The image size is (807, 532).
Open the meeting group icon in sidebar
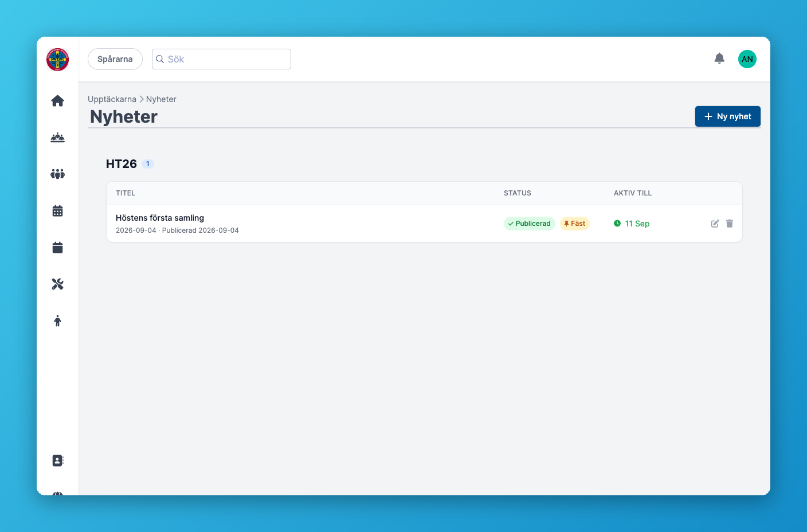click(x=57, y=138)
